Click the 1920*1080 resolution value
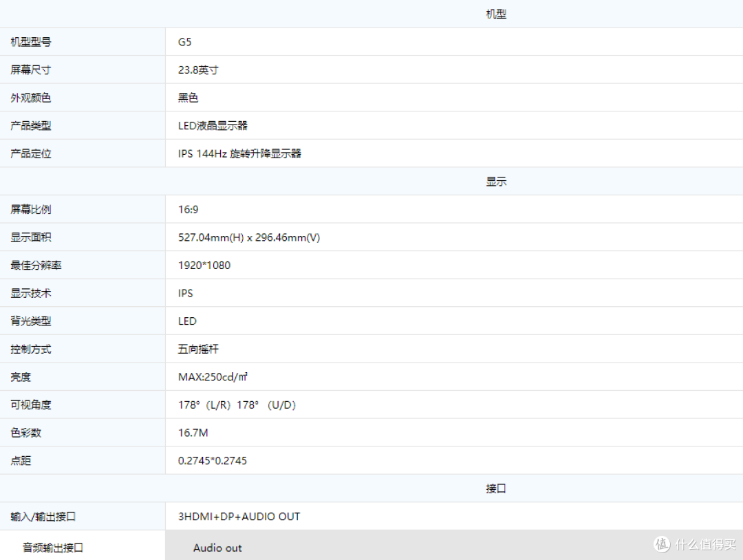The image size is (743, 560). point(204,266)
